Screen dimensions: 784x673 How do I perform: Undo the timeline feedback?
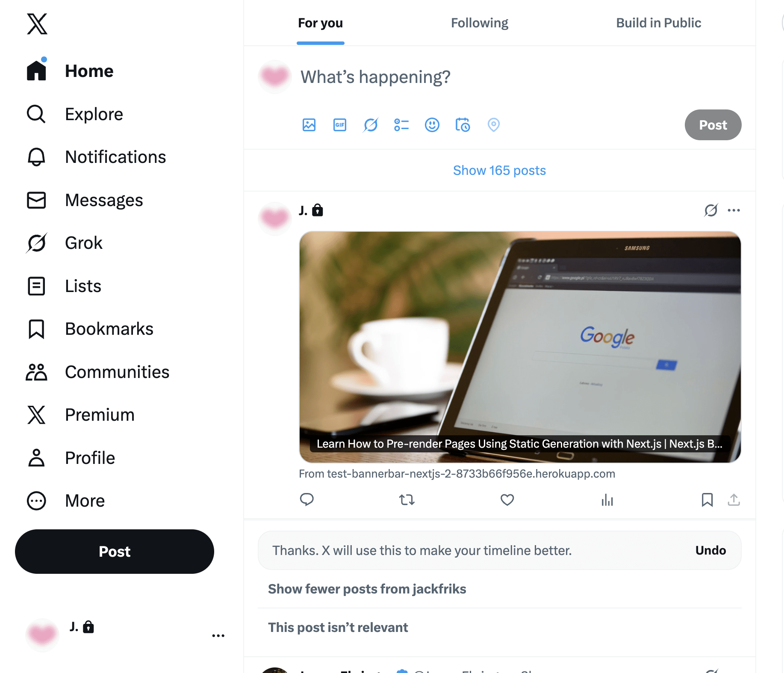pos(710,550)
